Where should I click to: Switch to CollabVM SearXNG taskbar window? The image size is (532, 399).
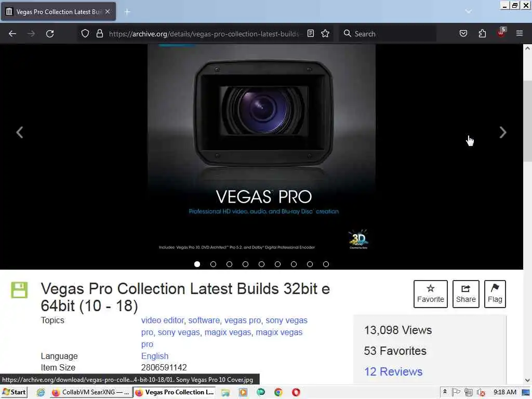(90, 392)
